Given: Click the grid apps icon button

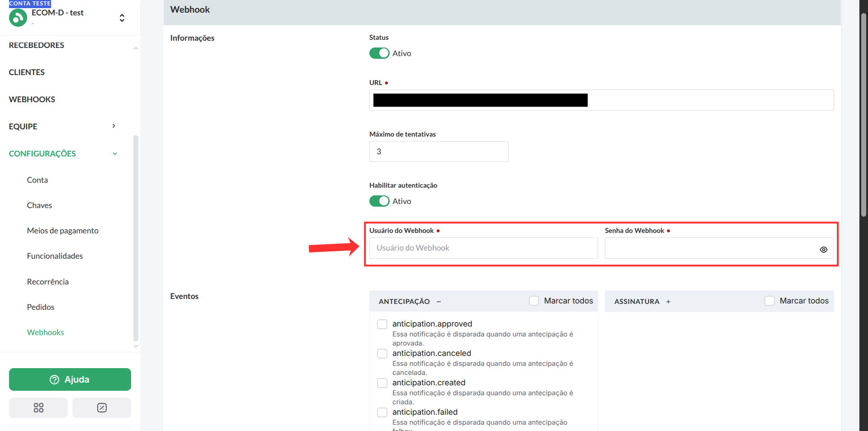Looking at the screenshot, I should coord(38,407).
